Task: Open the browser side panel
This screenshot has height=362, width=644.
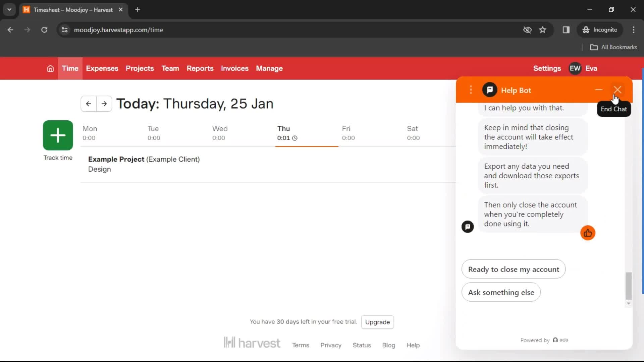Action: click(x=566, y=30)
